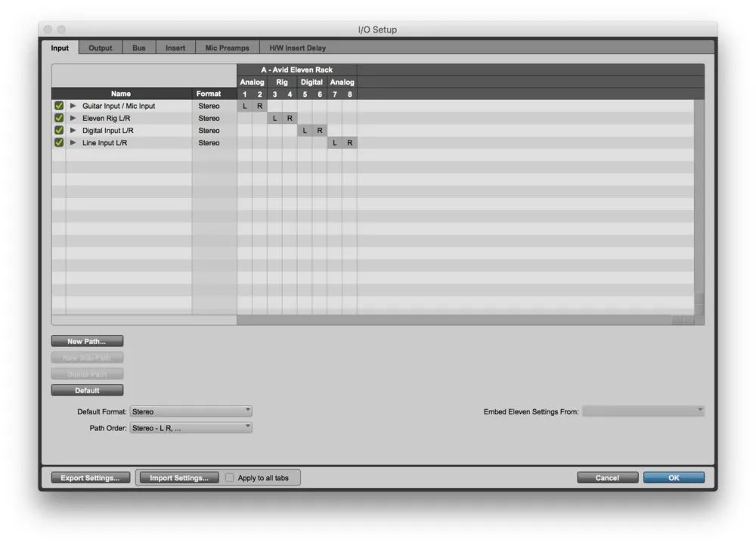Toggle the Line Input L/R active checkbox
This screenshot has height=546, width=756.
pos(59,142)
